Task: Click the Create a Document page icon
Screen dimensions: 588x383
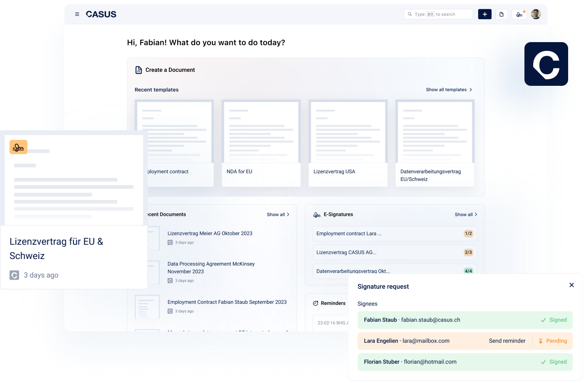Action: (138, 70)
